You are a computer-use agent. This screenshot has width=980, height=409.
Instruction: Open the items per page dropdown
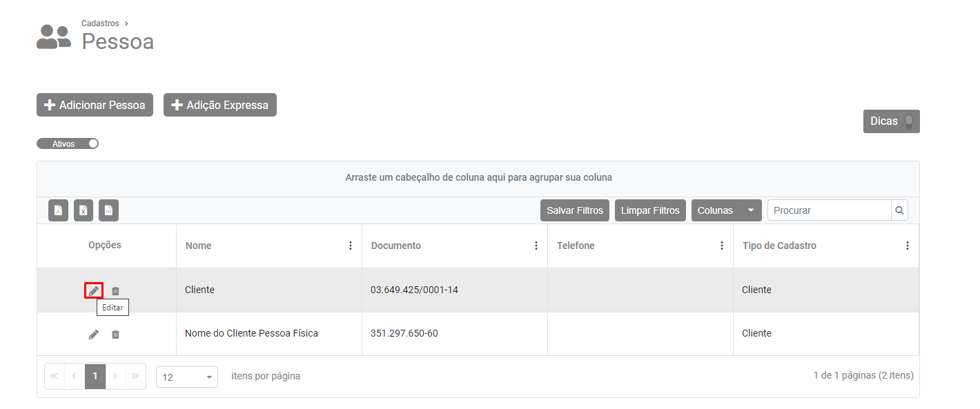186,377
